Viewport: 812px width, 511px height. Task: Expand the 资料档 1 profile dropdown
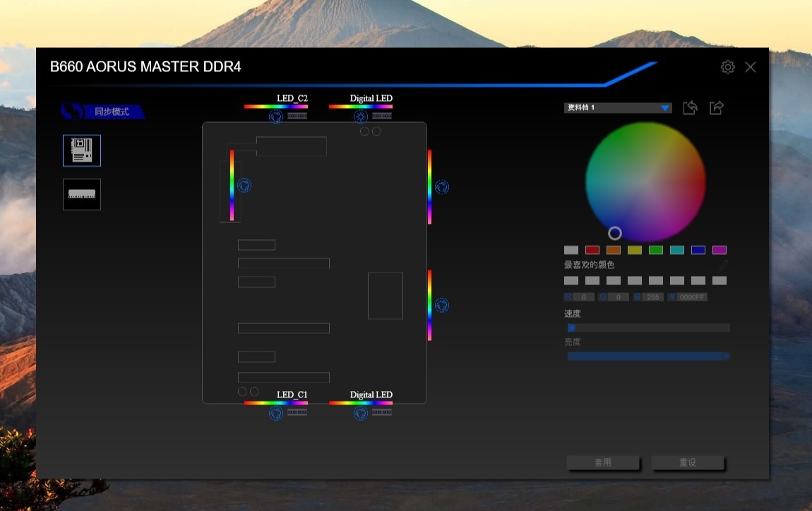(665, 108)
